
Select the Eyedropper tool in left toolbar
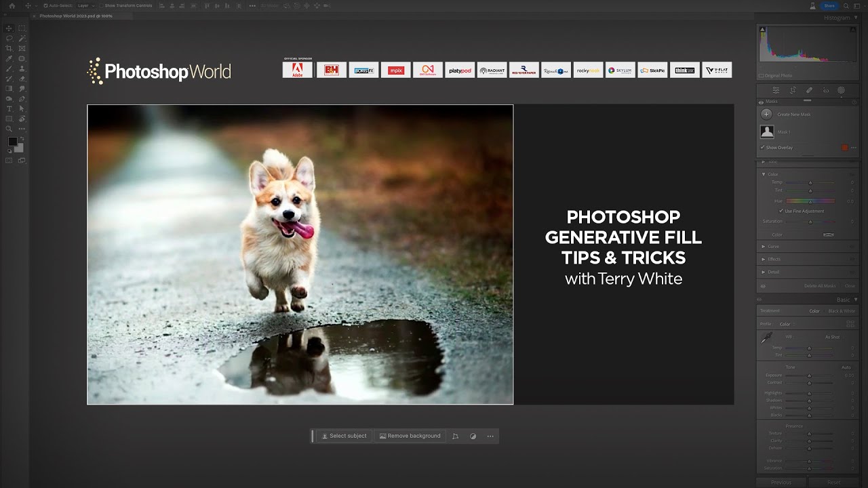pyautogui.click(x=9, y=59)
